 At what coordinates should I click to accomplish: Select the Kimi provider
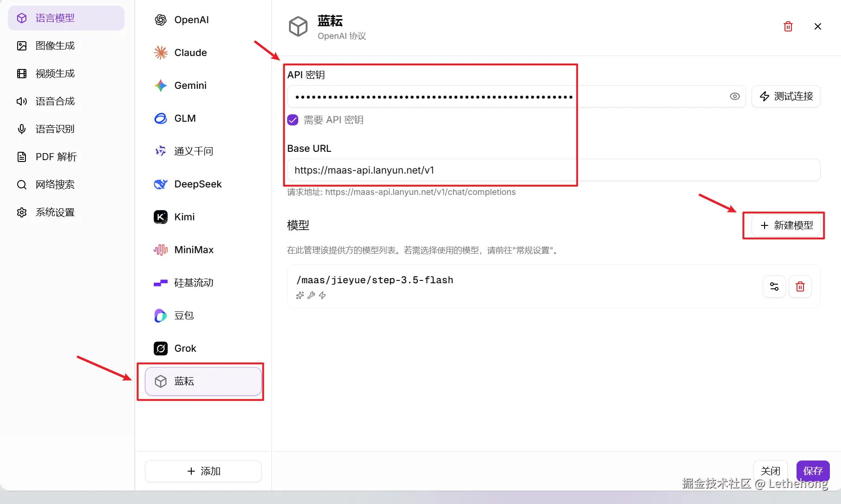point(203,217)
